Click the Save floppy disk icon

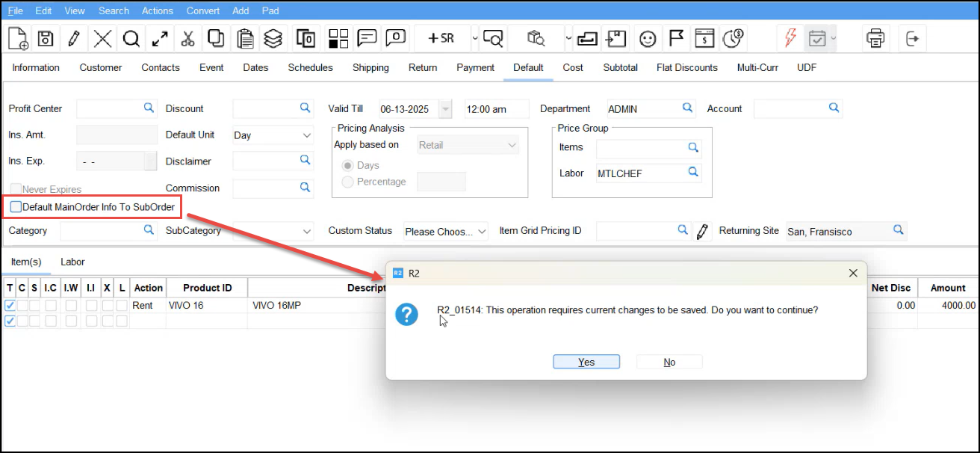coord(46,38)
